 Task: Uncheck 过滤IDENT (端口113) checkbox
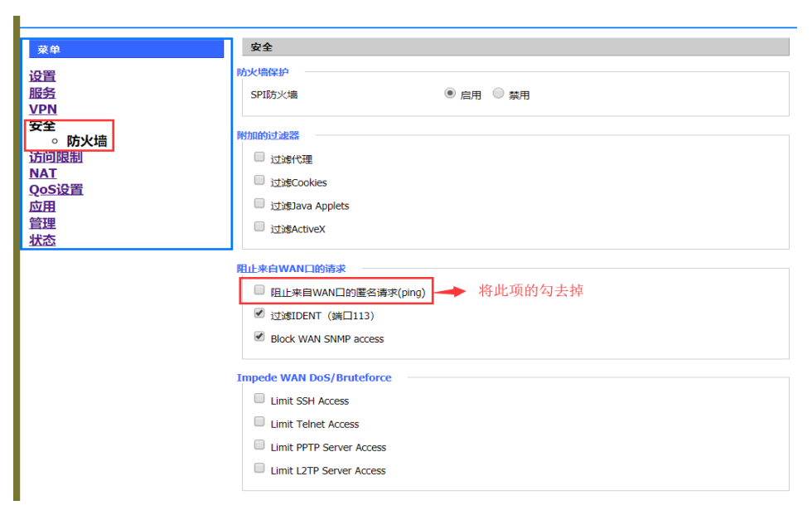(x=259, y=313)
